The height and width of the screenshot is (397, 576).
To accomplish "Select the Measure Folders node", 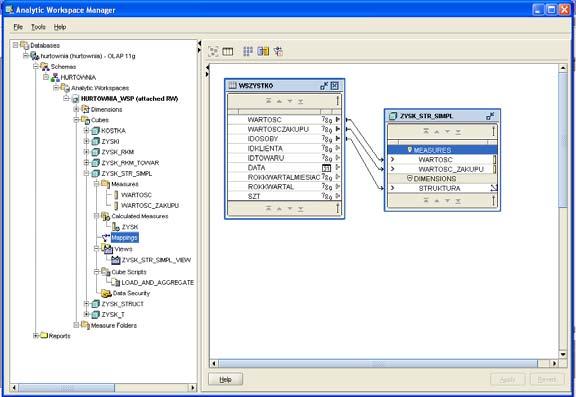I will (114, 325).
